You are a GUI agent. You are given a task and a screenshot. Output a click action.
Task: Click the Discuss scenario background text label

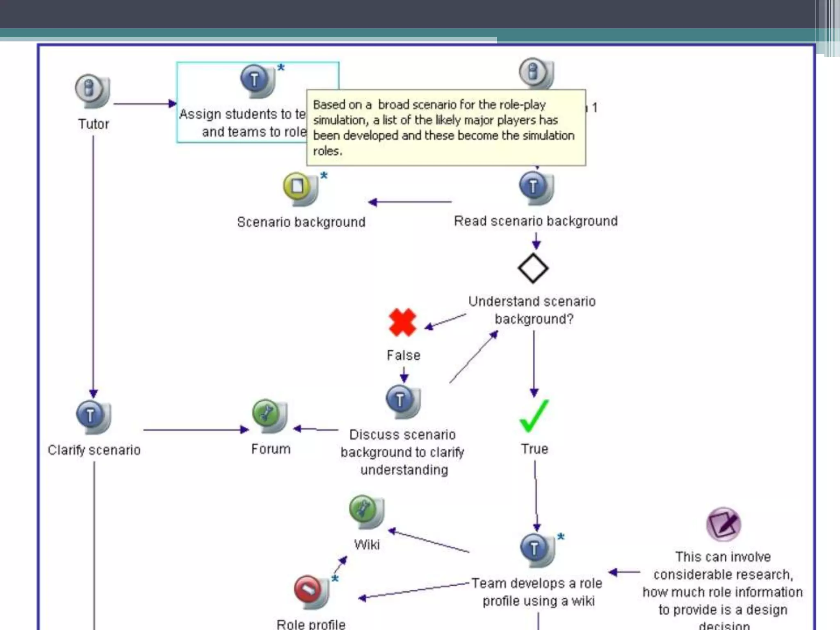(x=403, y=452)
